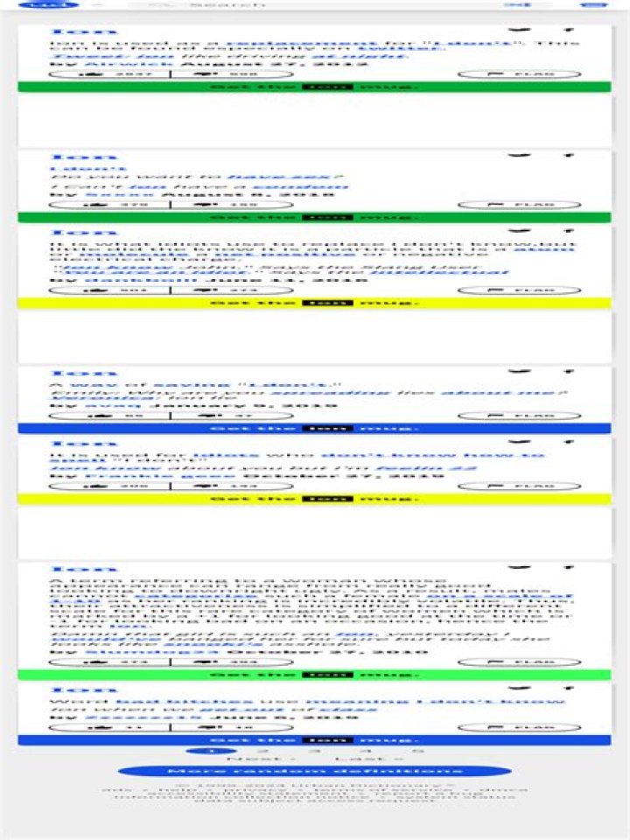Go to page 2 of results
Image resolution: width=630 pixels, height=840 pixels.
pyautogui.click(x=262, y=751)
